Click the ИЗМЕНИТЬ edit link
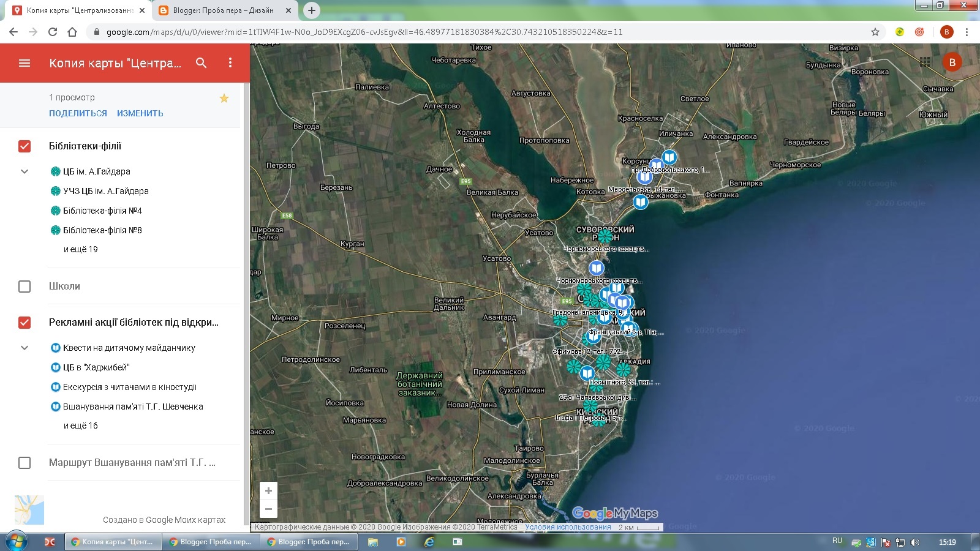Viewport: 980px width, 551px height. 140,113
